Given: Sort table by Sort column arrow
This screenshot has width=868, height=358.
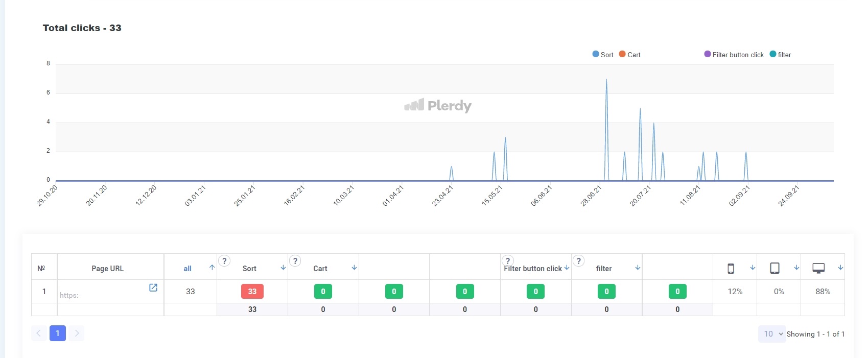Looking at the screenshot, I should point(283,268).
